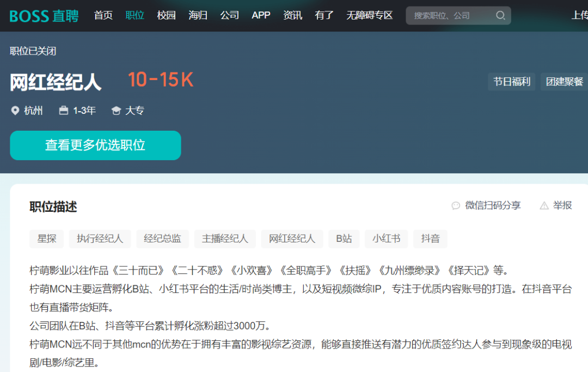This screenshot has height=372, width=588.
Task: Click the location pin icon beside 杭州
Action: (x=15, y=111)
